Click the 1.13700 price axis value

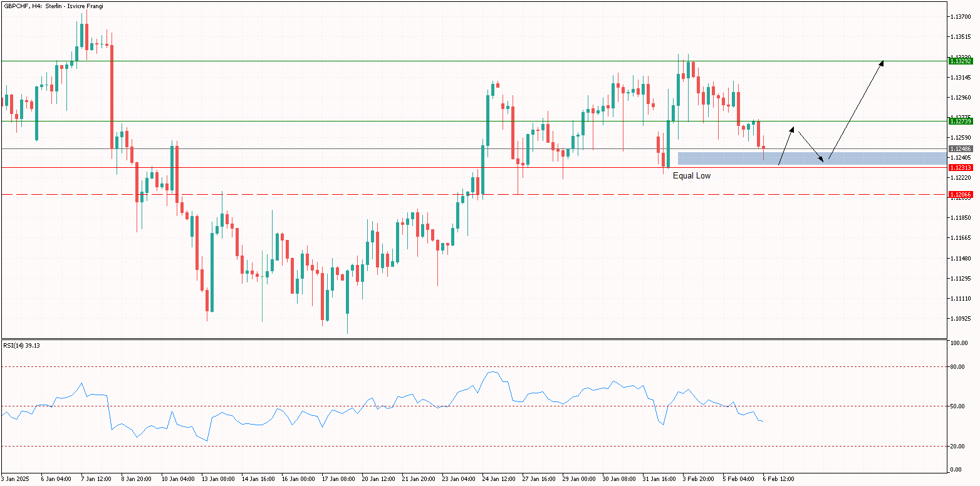point(961,17)
